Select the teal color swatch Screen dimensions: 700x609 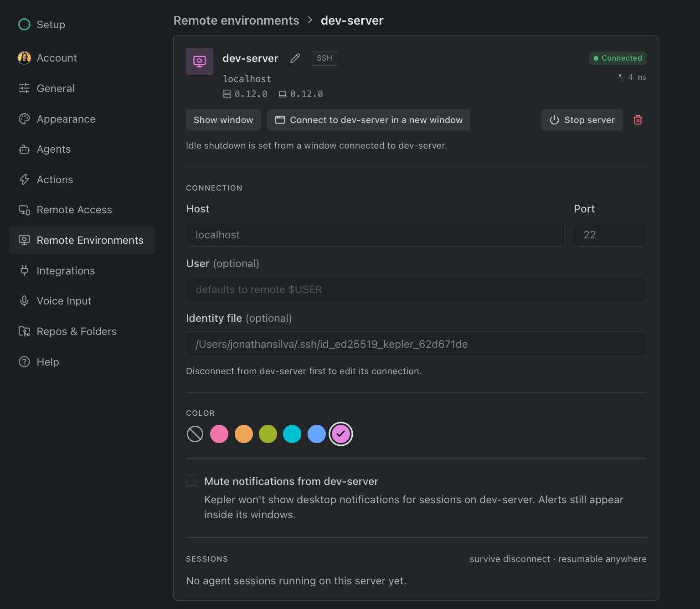(292, 434)
